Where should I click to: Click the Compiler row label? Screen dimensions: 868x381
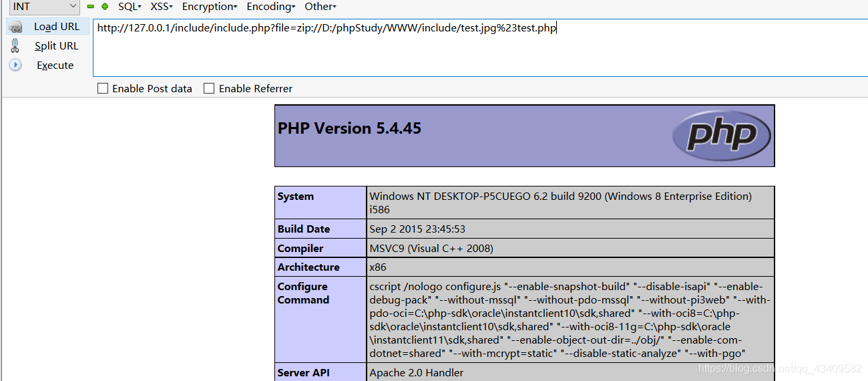(x=300, y=248)
